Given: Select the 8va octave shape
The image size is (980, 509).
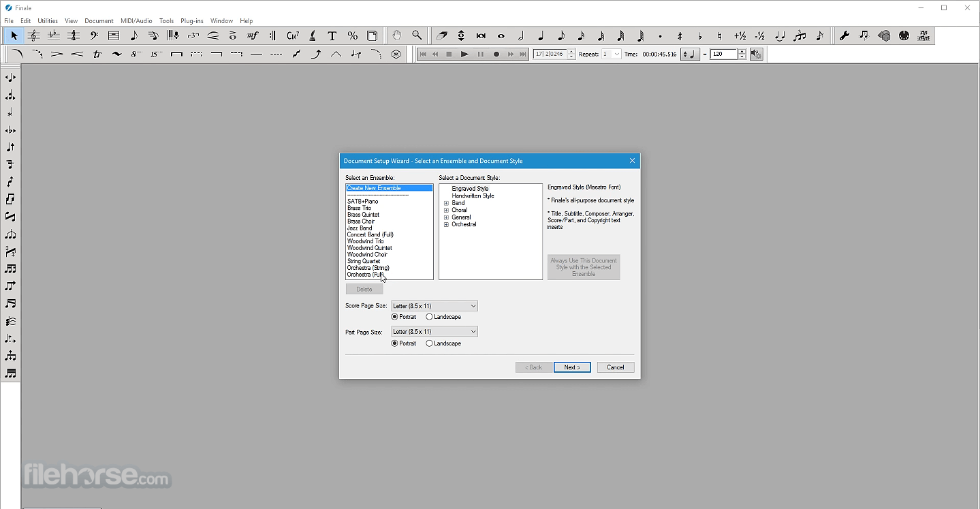Looking at the screenshot, I should tap(137, 54).
